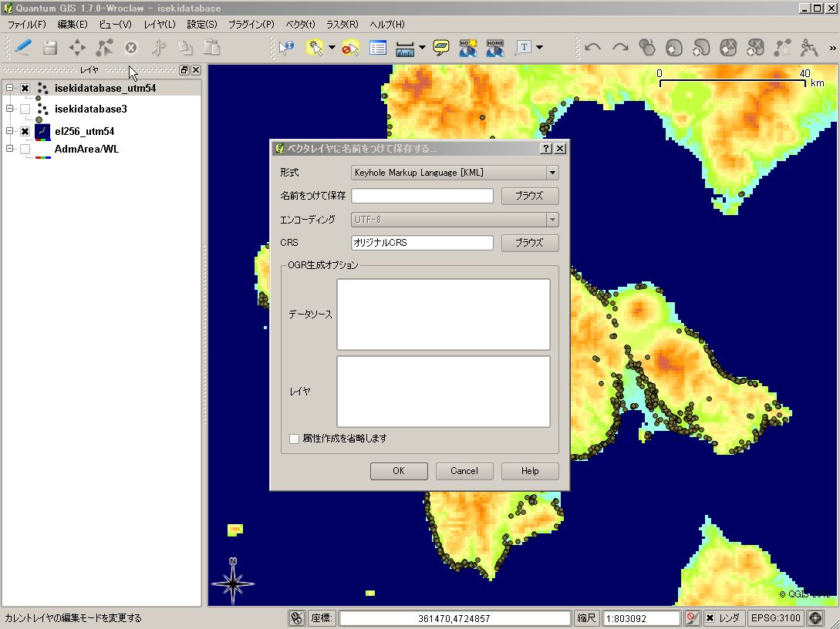The image size is (840, 629).
Task: Click OK in the save dialog
Action: (399, 471)
